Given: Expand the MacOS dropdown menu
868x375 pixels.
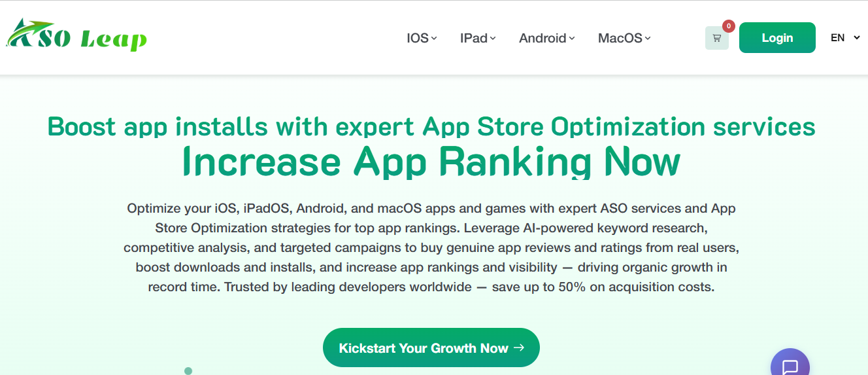Looking at the screenshot, I should click(x=624, y=38).
